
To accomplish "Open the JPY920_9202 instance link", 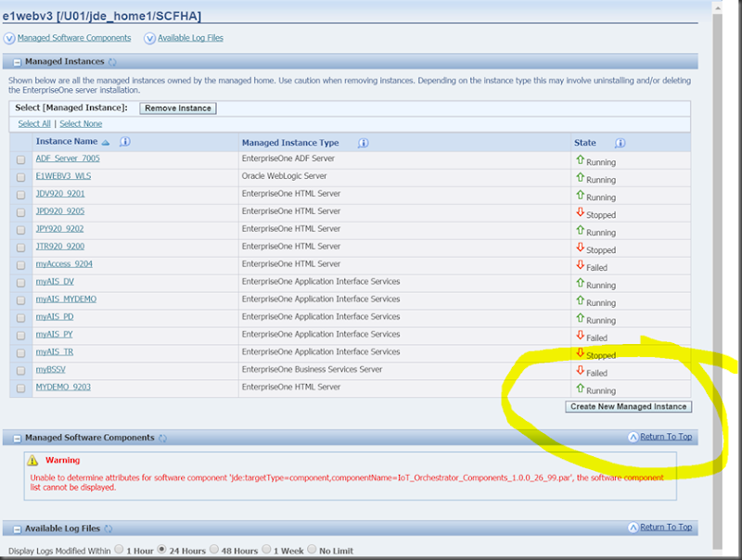I will (x=59, y=229).
